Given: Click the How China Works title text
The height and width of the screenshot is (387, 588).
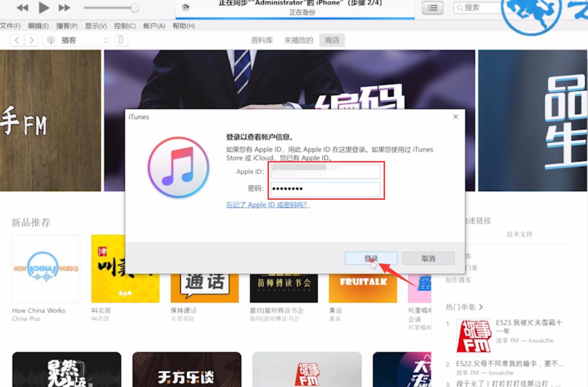Looking at the screenshot, I should (x=39, y=310).
